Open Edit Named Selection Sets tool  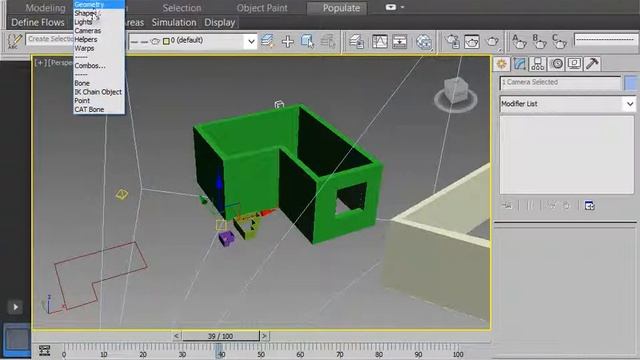(15, 41)
